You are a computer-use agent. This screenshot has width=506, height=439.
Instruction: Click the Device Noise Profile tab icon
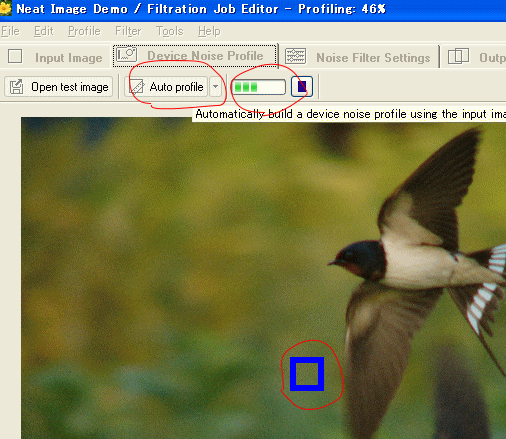pos(126,54)
